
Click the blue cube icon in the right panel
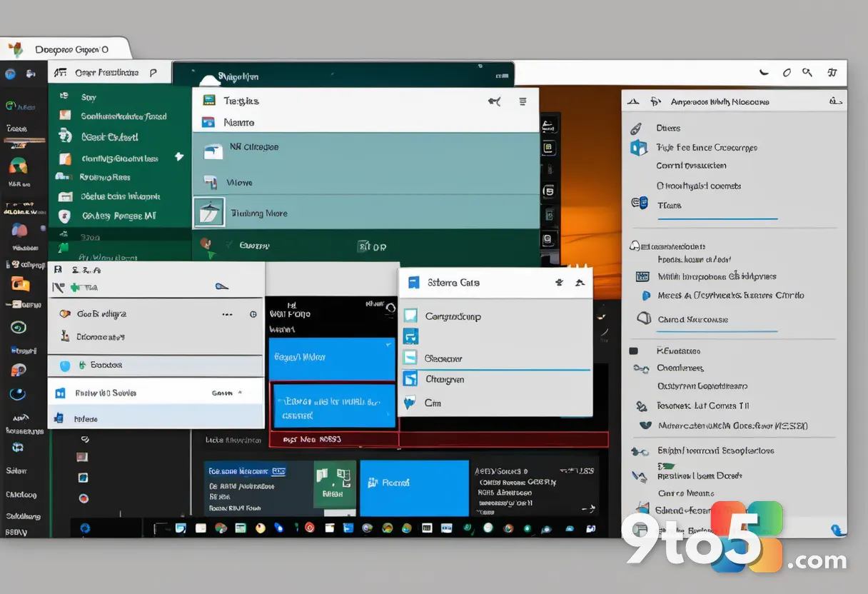(x=638, y=148)
